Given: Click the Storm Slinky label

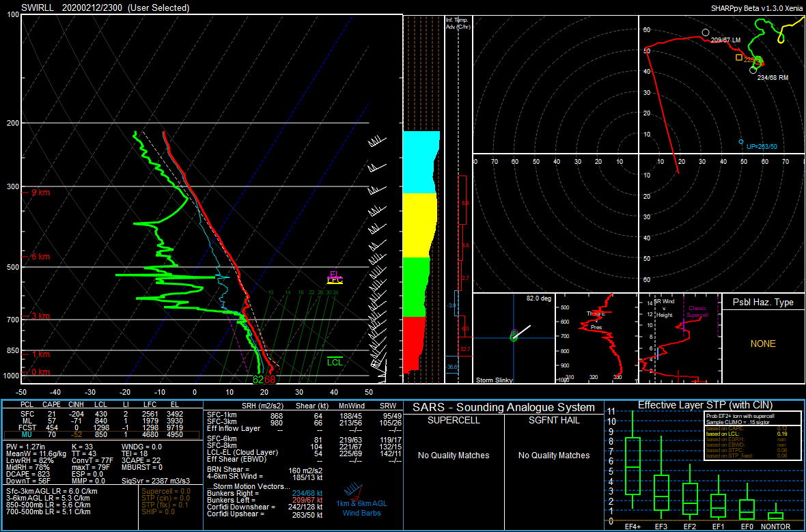Looking at the screenshot, I should [x=494, y=380].
